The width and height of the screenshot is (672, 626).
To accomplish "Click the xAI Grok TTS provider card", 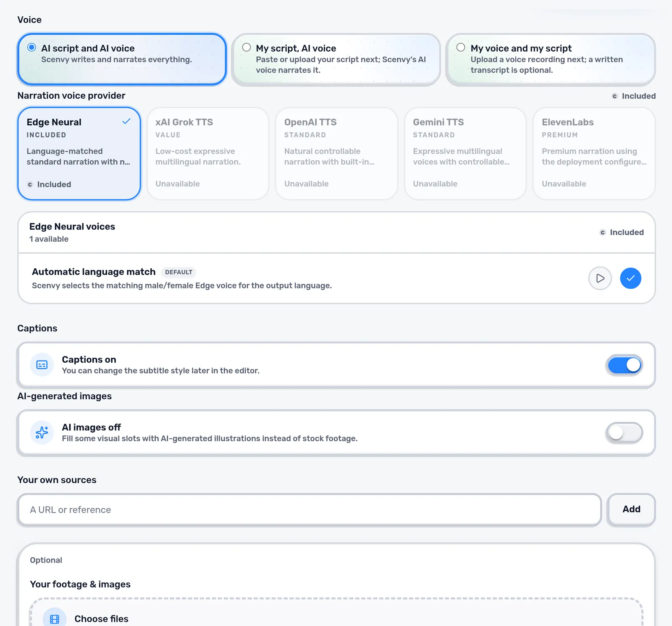I will coord(208,154).
